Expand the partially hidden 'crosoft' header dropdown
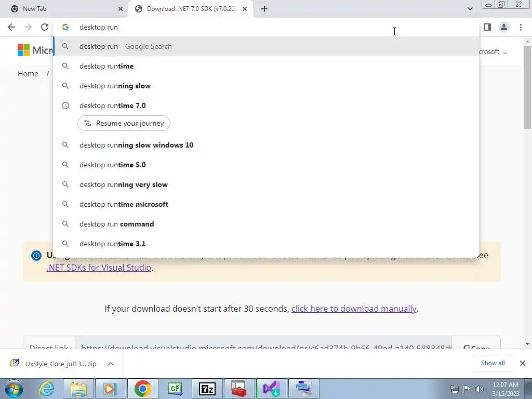The height and width of the screenshot is (399, 532). (493, 52)
